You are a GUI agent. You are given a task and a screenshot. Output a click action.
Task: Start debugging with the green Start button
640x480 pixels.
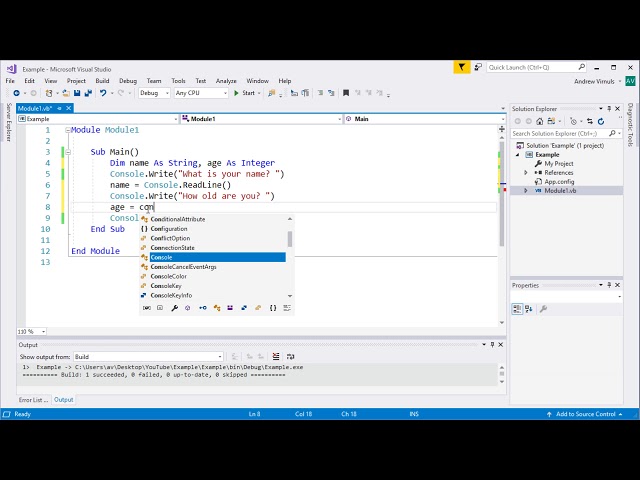(244, 93)
